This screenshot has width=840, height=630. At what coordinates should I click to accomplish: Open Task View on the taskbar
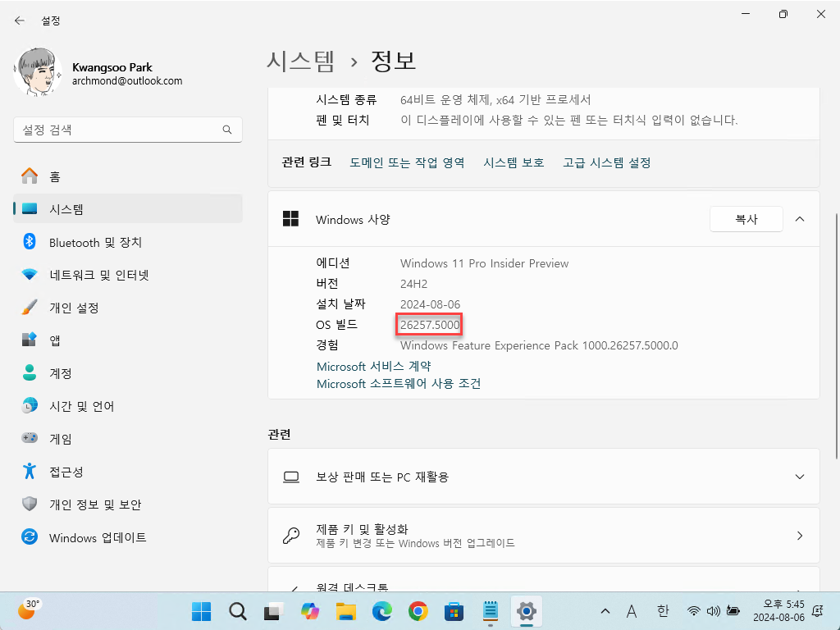pos(273,610)
